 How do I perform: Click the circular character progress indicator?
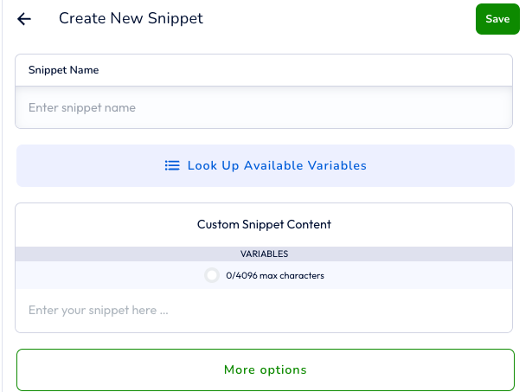(212, 275)
